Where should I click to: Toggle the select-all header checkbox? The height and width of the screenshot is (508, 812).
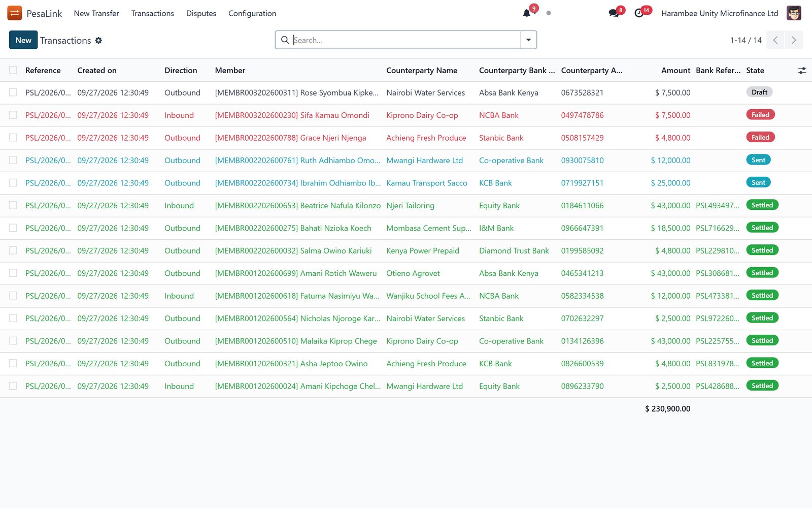[x=13, y=70]
